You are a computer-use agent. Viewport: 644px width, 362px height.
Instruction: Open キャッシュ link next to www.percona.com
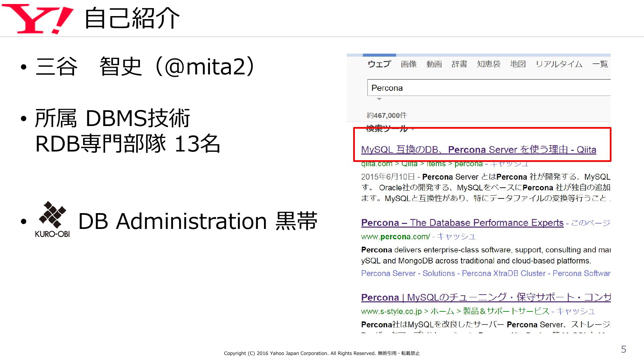(x=456, y=237)
